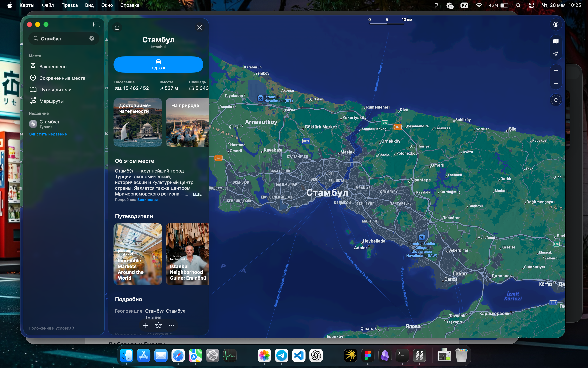This screenshot has width=588, height=368.
Task: Open the map mode chooser
Action: pos(556,41)
